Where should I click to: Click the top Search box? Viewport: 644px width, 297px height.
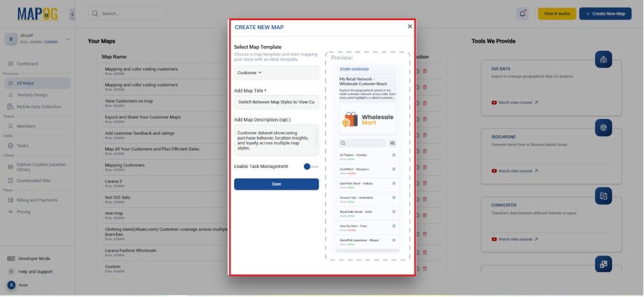[127, 14]
